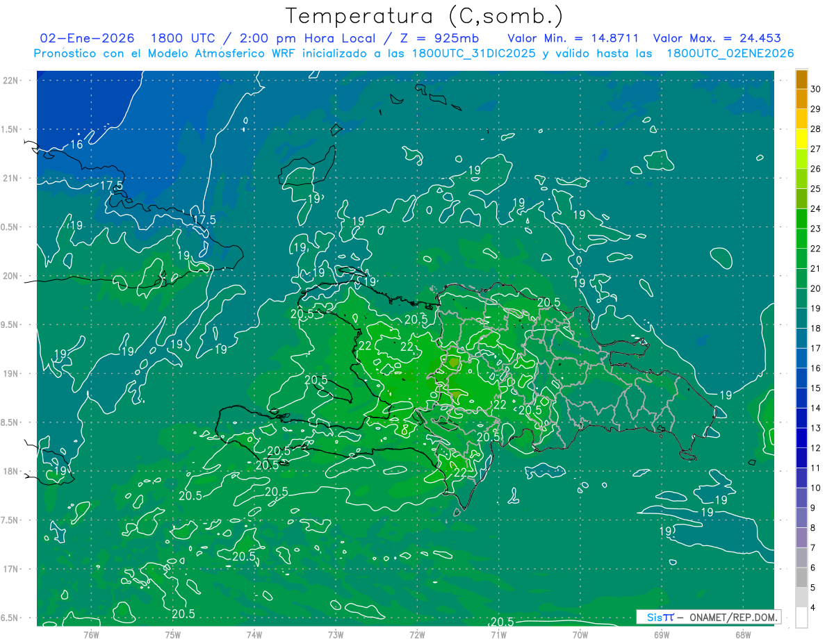Viewport: 834px width, 644px height.
Task: Click the color scale label "27"
Action: point(816,149)
